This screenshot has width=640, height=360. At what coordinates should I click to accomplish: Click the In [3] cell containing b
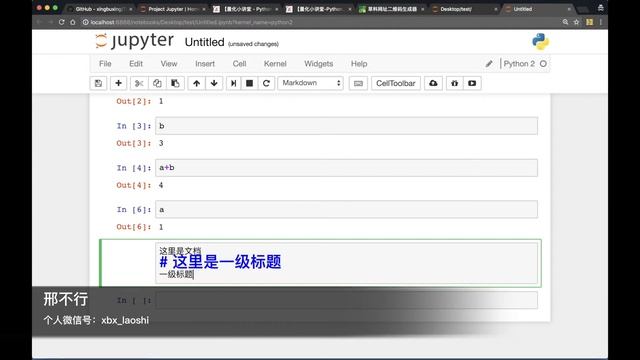[x=347, y=126]
